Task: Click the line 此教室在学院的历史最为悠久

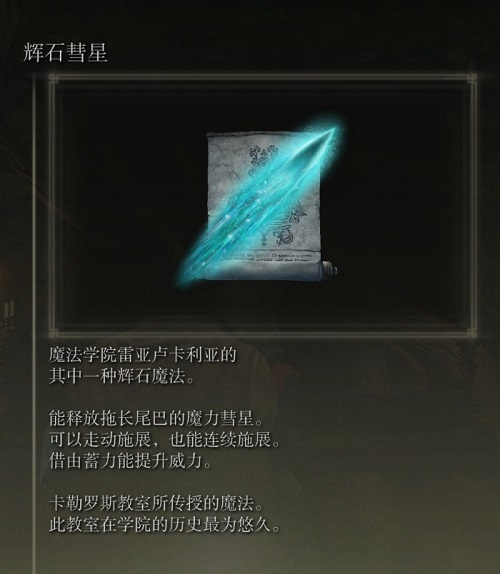Action: coord(165,525)
